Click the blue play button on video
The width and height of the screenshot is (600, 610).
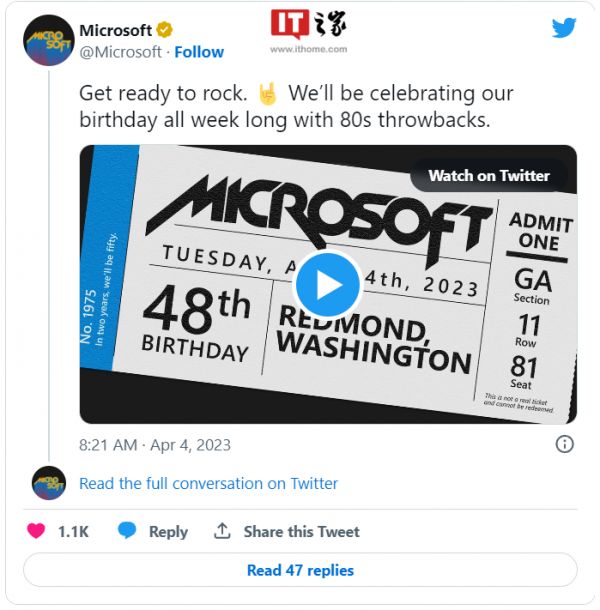[328, 285]
